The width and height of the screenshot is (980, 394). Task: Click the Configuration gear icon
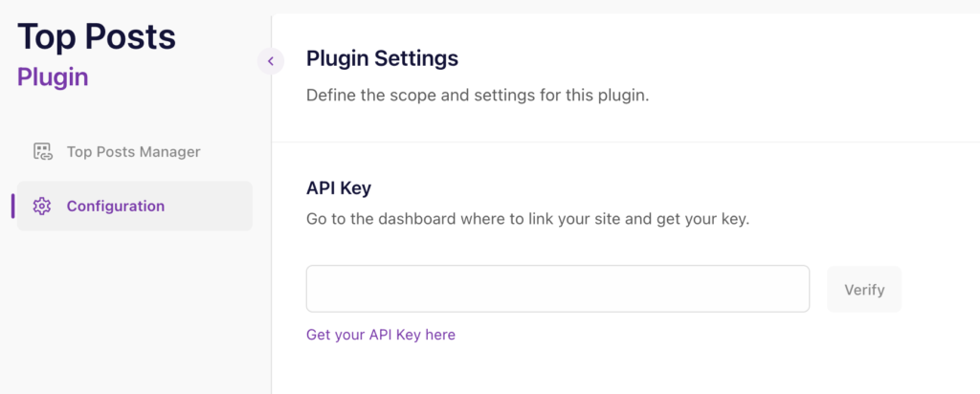[x=42, y=206]
